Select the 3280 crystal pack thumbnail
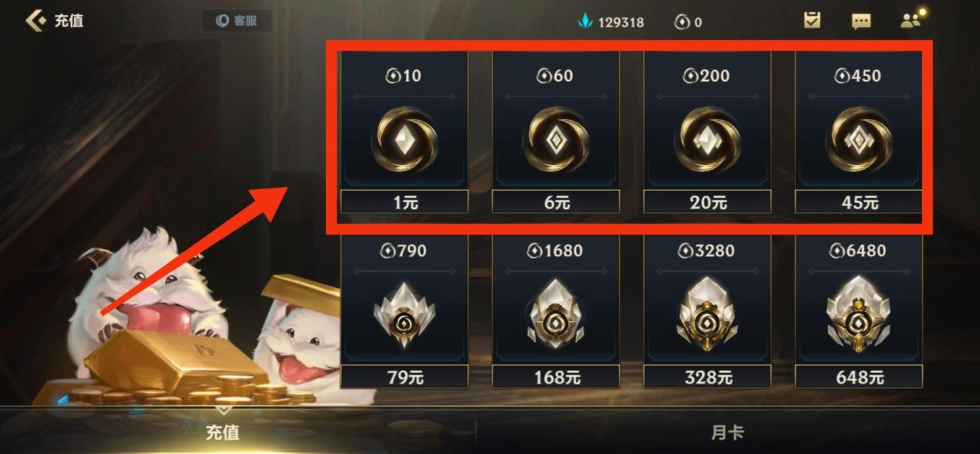The width and height of the screenshot is (980, 454). point(707,315)
